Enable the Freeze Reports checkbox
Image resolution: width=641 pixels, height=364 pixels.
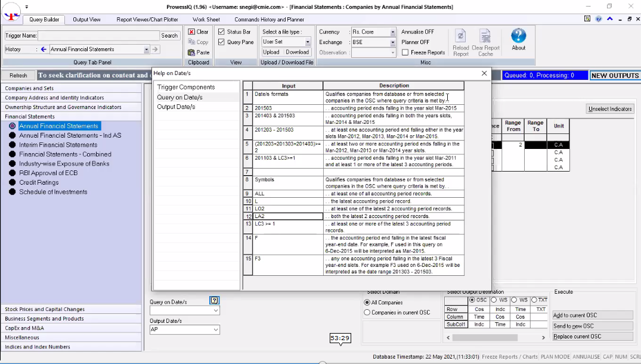405,52
